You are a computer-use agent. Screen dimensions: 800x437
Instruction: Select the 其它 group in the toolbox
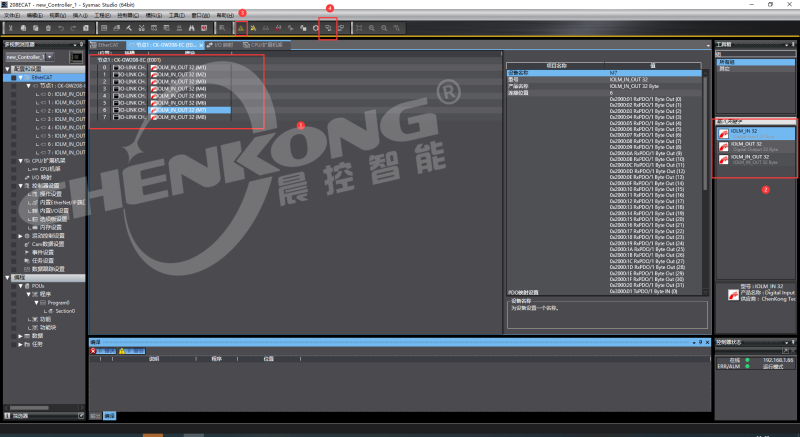(756, 68)
